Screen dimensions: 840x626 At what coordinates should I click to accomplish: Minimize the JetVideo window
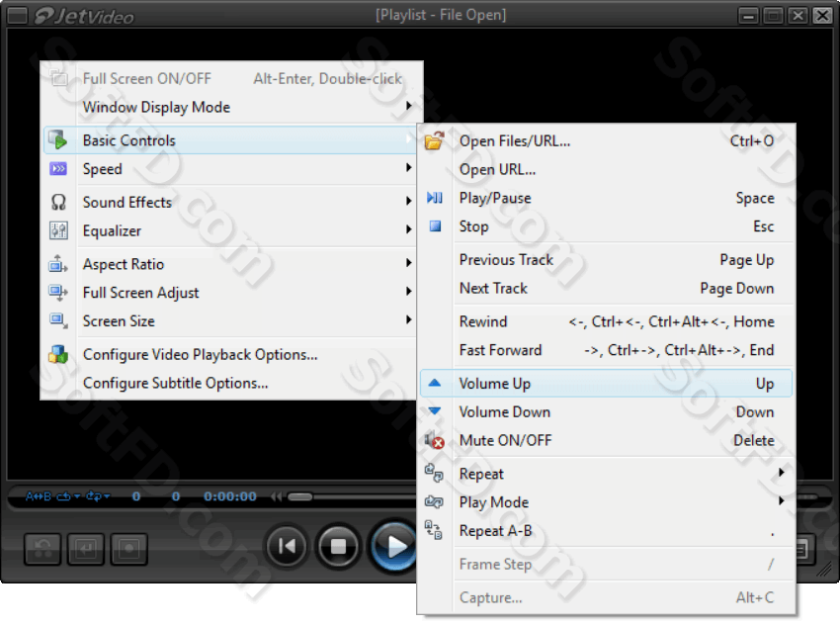748,16
